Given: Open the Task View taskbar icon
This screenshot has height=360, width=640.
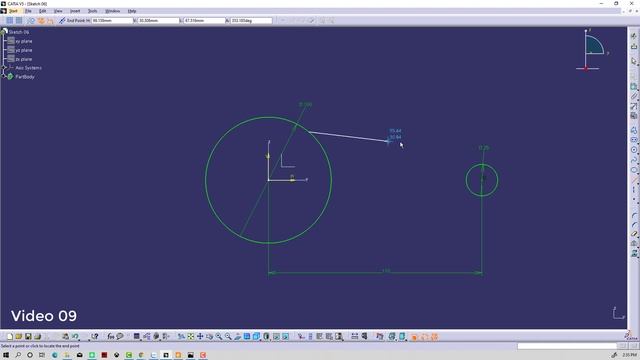Looking at the screenshot, I should pos(42,355).
